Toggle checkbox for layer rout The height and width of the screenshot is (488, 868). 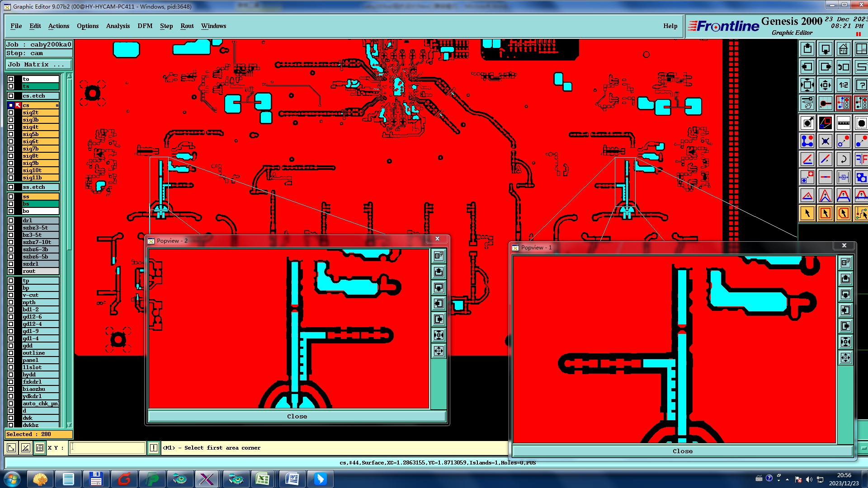[11, 271]
